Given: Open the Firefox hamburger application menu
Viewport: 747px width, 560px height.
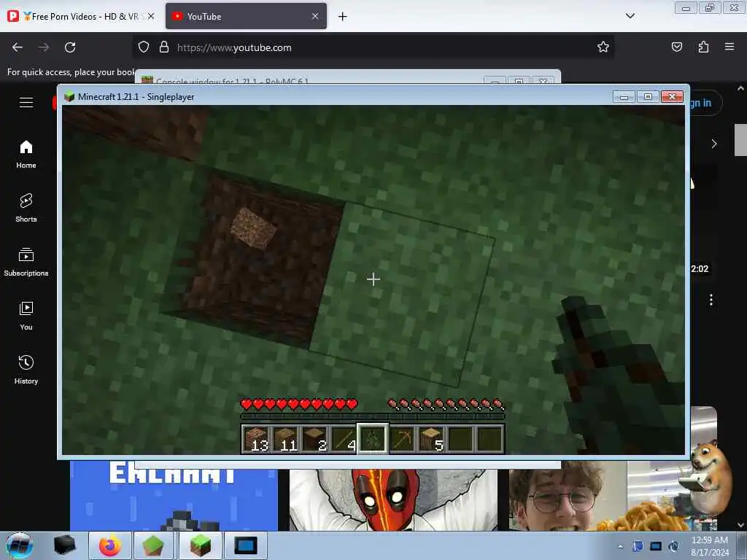Looking at the screenshot, I should (729, 47).
